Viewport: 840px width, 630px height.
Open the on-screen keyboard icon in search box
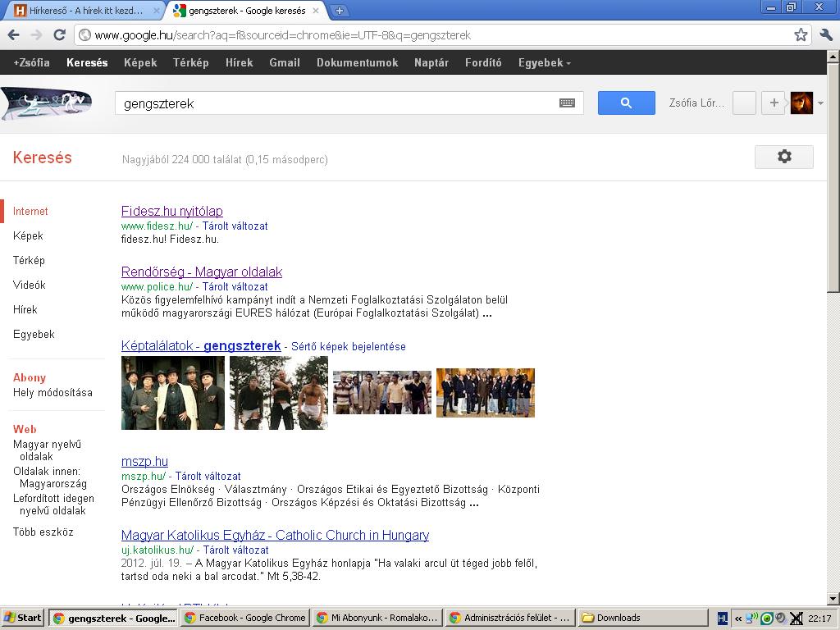(x=567, y=103)
